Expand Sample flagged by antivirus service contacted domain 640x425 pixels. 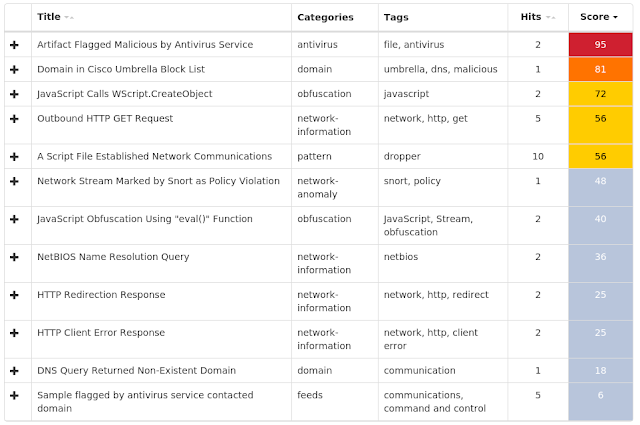pos(14,396)
